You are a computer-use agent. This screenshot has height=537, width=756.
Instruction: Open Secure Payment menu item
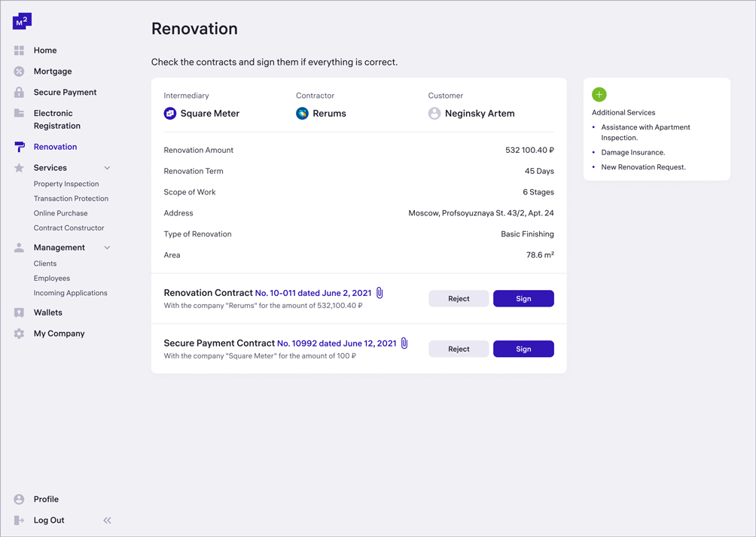click(x=65, y=93)
